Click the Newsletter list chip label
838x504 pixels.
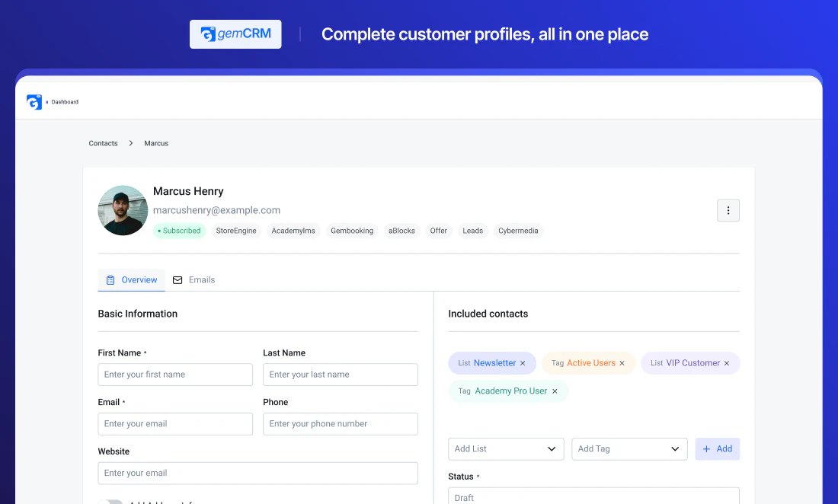click(494, 363)
